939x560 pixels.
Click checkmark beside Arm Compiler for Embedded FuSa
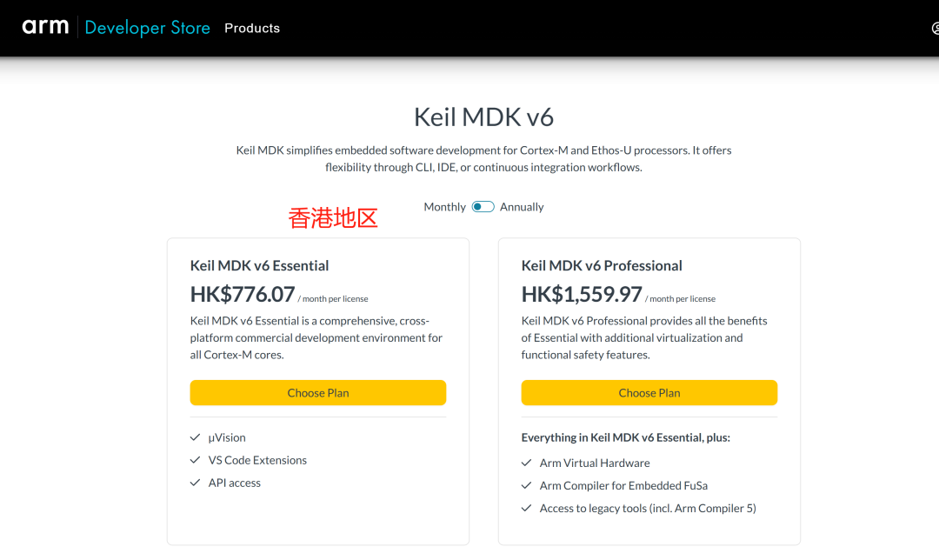pyautogui.click(x=526, y=486)
